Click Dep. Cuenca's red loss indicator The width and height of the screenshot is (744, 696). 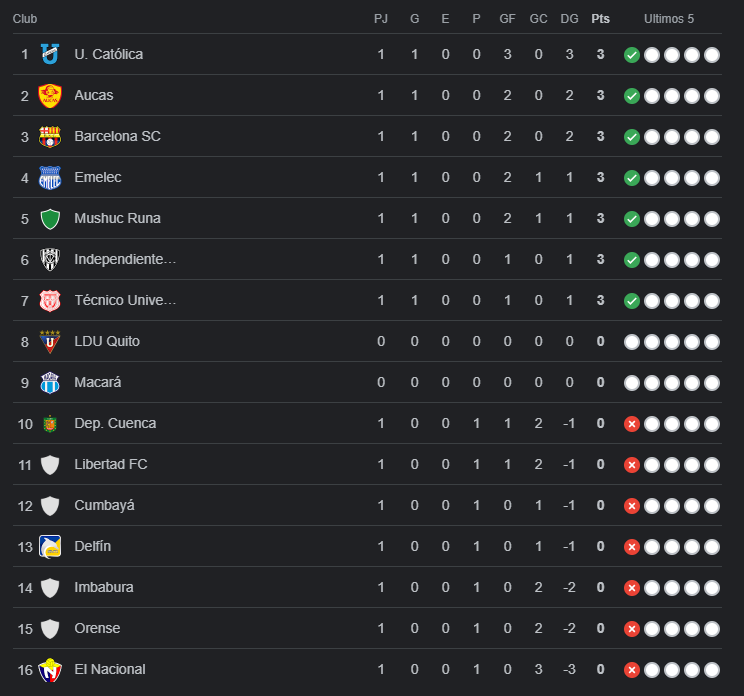pyautogui.click(x=631, y=424)
